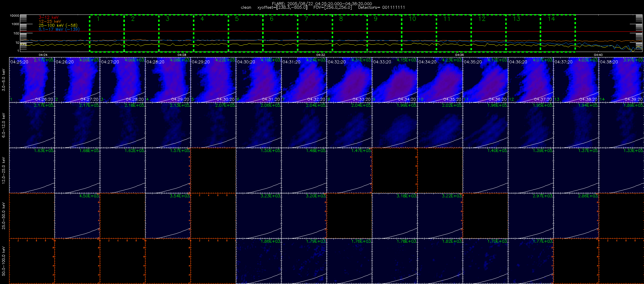Open the 6.0-12.0 keV image peaking 1.89E+05
644x284 pixels.
click(621, 125)
